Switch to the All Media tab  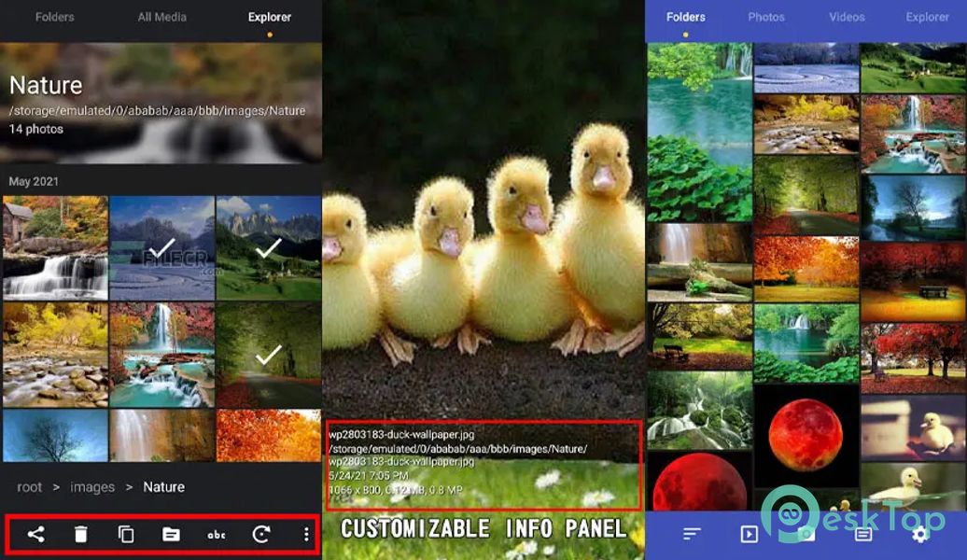161,17
